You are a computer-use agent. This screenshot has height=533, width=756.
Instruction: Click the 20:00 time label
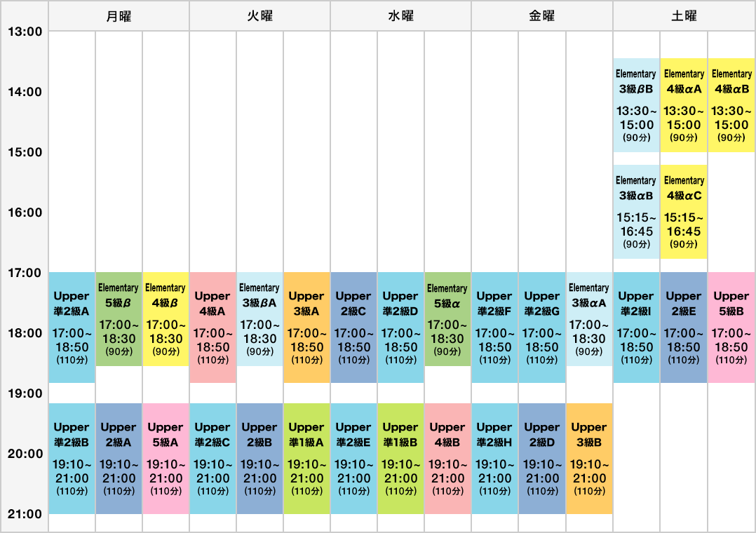[25, 454]
